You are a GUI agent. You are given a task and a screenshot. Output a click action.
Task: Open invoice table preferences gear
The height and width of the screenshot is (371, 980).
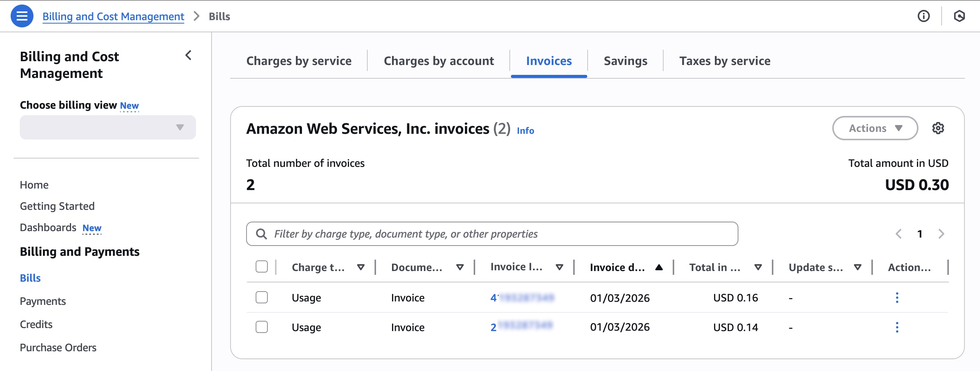[x=938, y=128]
